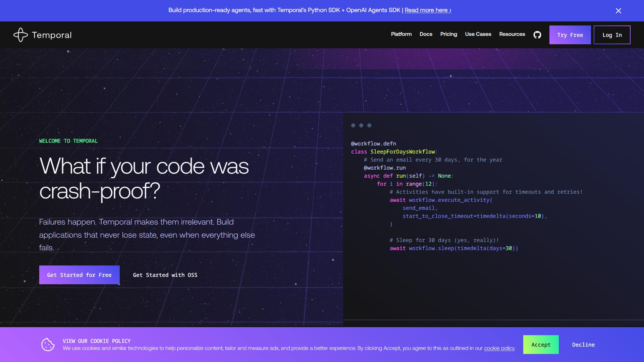Click the 'start_to_close_timeout=timedelta(seconds=10),' line

coord(475,216)
